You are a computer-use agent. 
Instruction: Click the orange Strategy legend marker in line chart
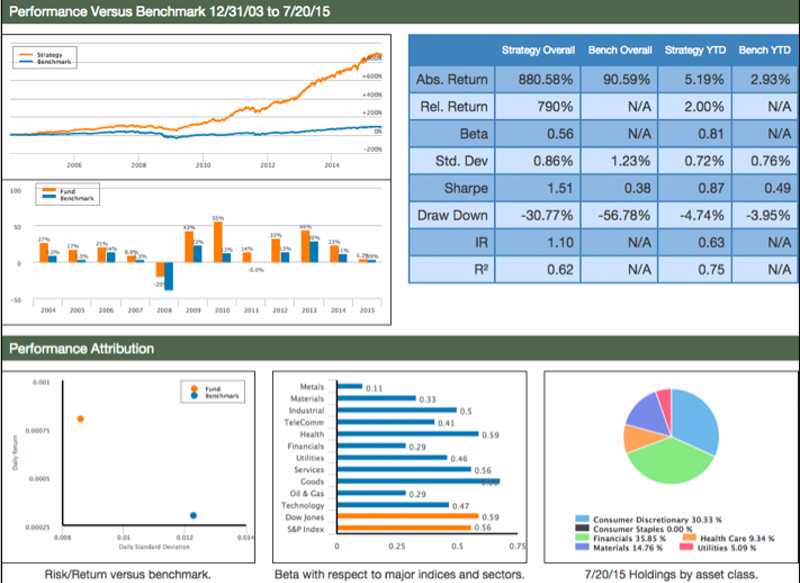[25, 54]
